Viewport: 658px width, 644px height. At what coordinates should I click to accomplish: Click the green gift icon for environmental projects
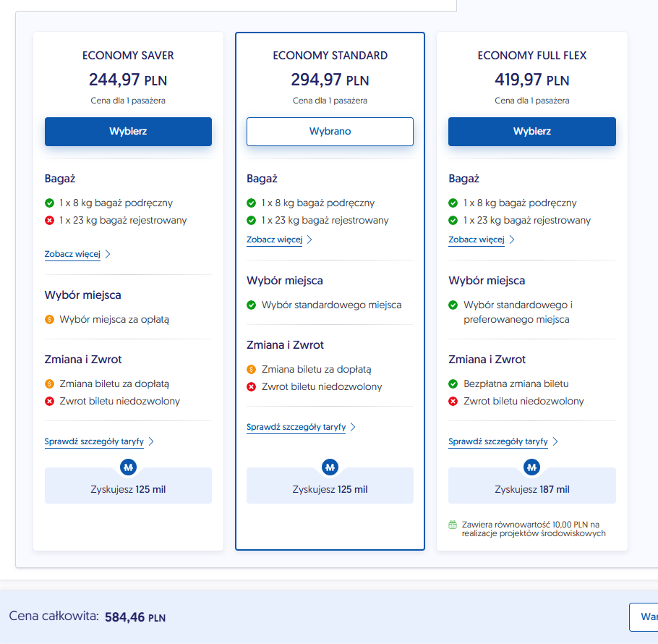point(453,525)
